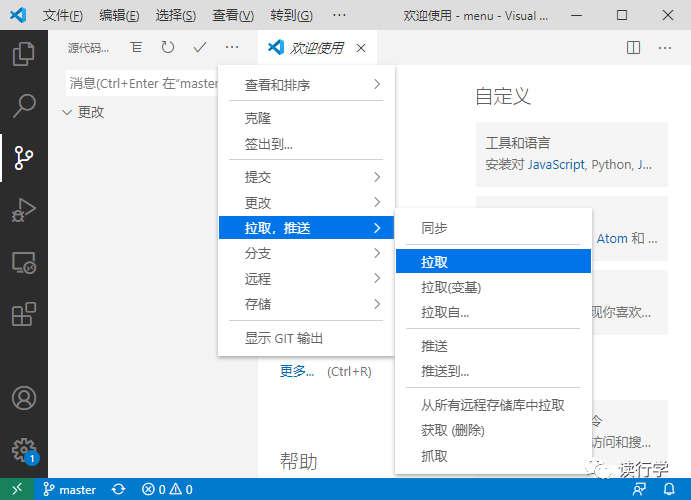Open the Search view in activity bar
This screenshot has width=691, height=500.
pos(24,106)
